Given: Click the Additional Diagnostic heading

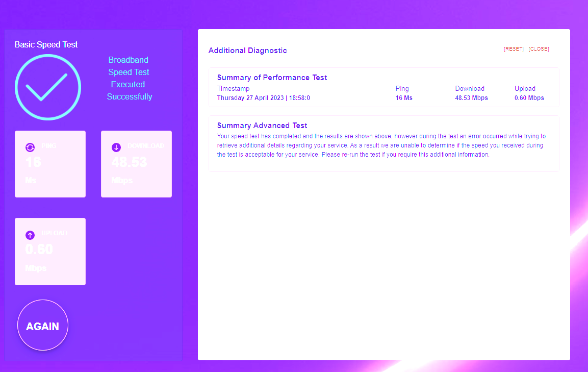Looking at the screenshot, I should click(247, 51).
